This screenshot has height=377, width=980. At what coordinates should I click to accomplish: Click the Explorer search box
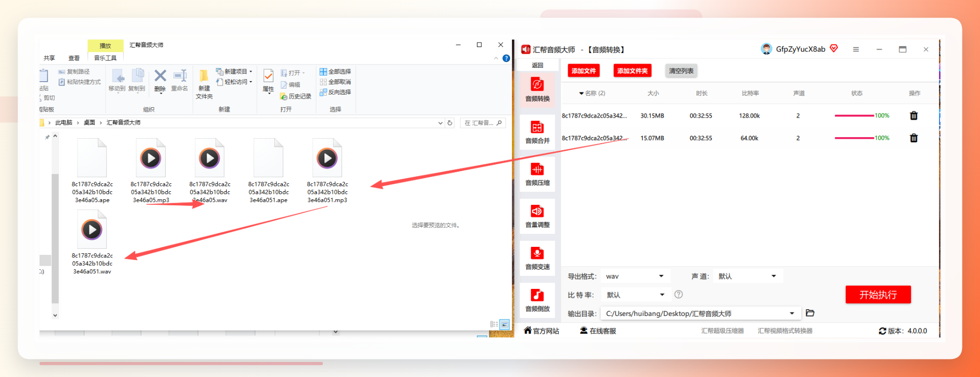482,123
